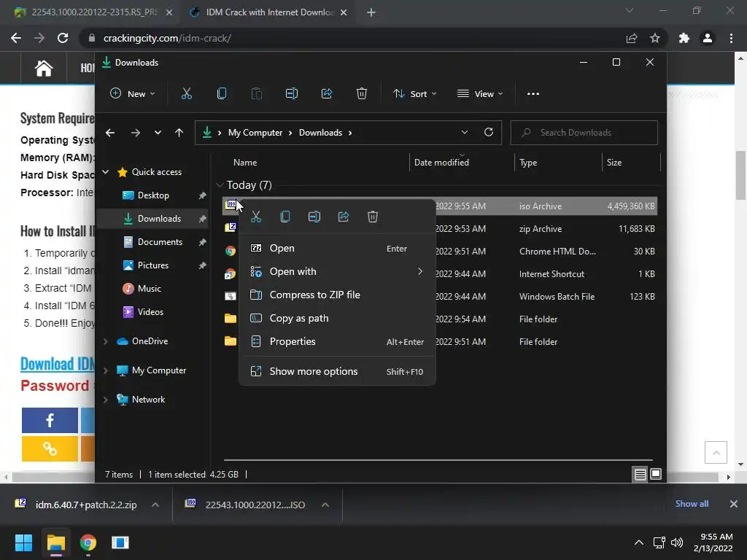Expand address bar history dropdown
The image size is (747, 560).
click(x=465, y=133)
